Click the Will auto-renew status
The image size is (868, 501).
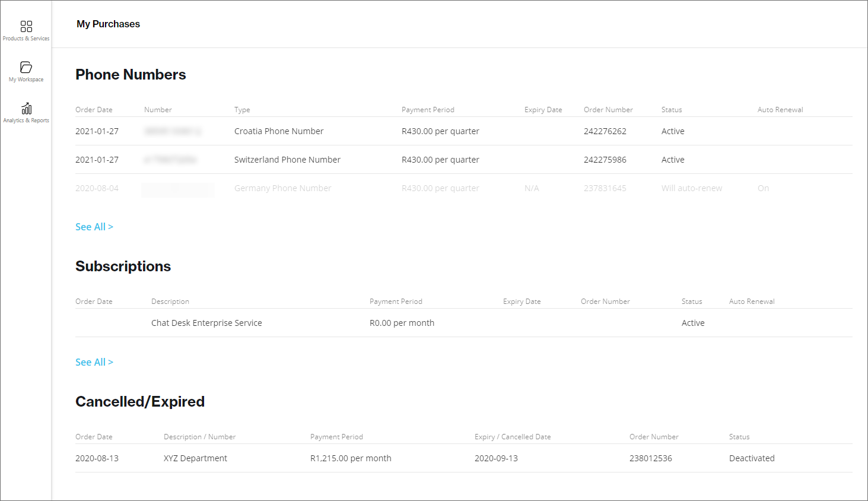pyautogui.click(x=691, y=188)
